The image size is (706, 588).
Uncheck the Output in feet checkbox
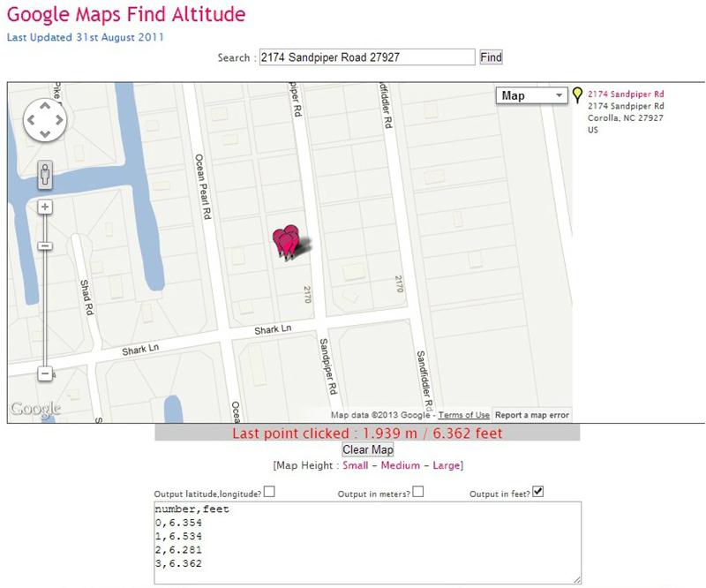point(538,492)
